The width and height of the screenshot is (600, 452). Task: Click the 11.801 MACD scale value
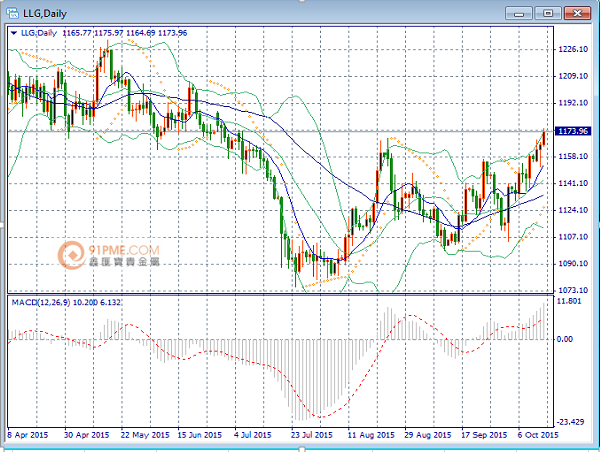tap(569, 301)
